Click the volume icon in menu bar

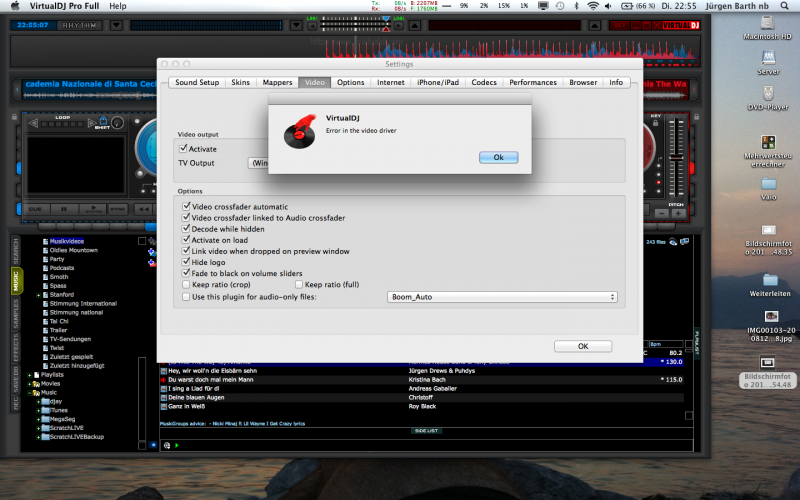608,6
